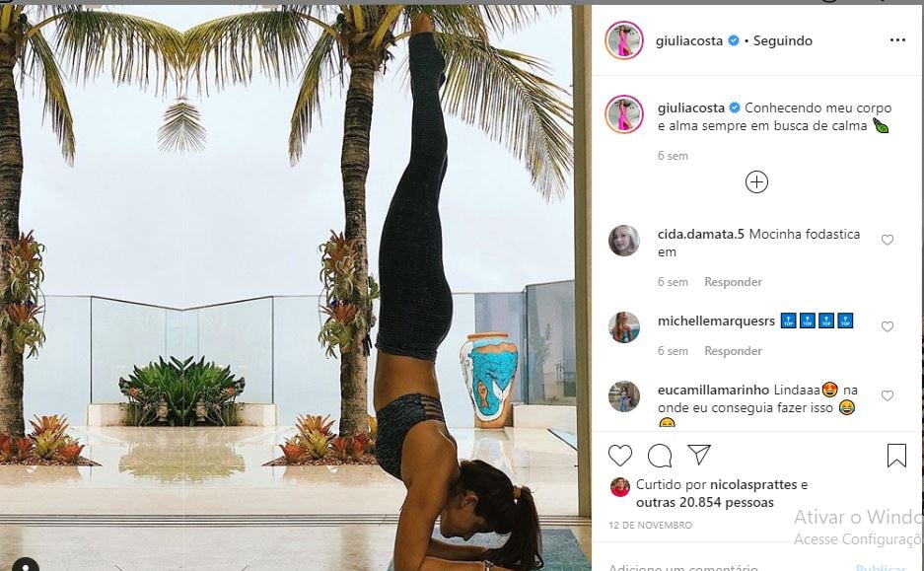Screen dimensions: 924x571
Task: Reply to cida.damata.5's comment
Action: point(733,282)
